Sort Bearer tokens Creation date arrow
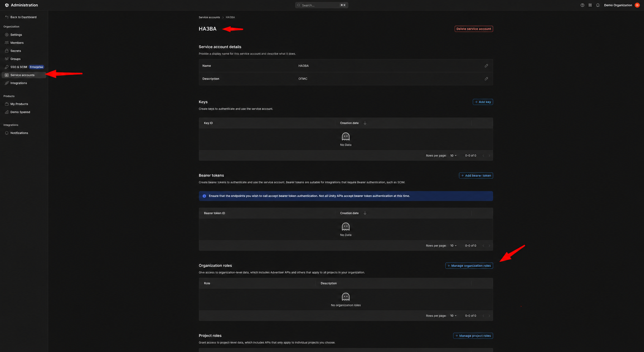Screen dimensions: 644x352 tap(365, 213)
